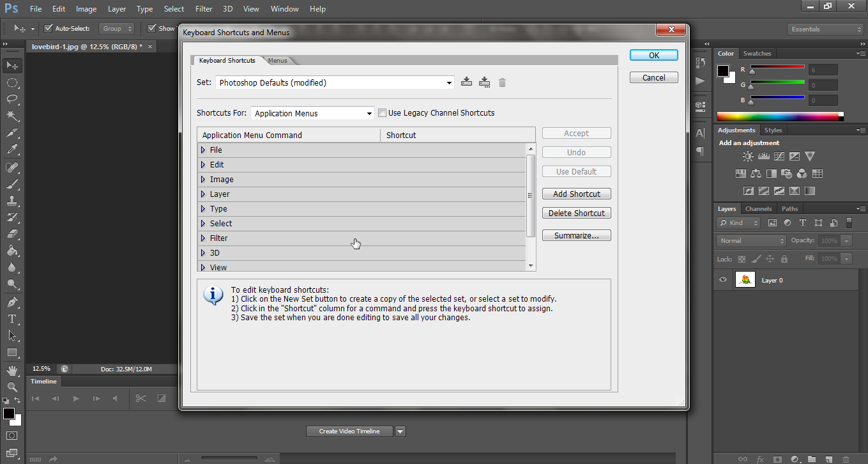Viewport: 868px width, 464px height.
Task: Select the Eraser tool
Action: [x=12, y=235]
